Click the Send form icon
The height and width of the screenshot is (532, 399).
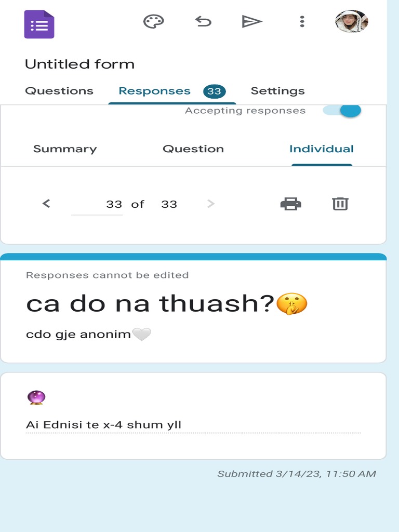coord(252,21)
